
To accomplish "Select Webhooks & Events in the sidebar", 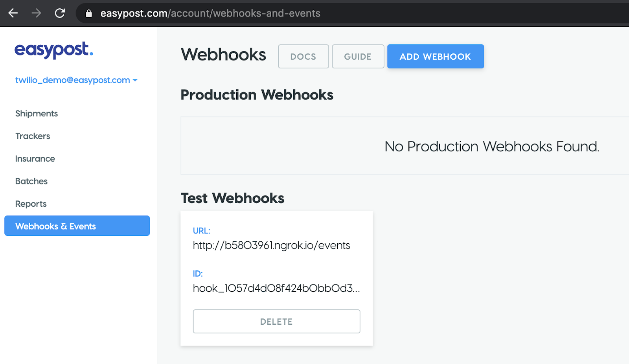I will tap(77, 226).
